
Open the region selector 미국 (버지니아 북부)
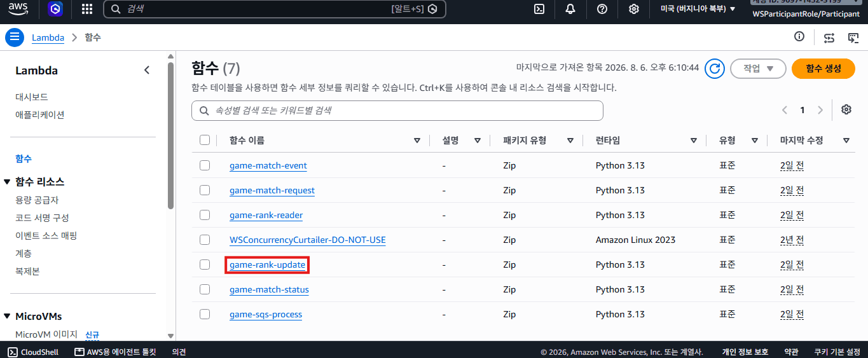tap(698, 9)
